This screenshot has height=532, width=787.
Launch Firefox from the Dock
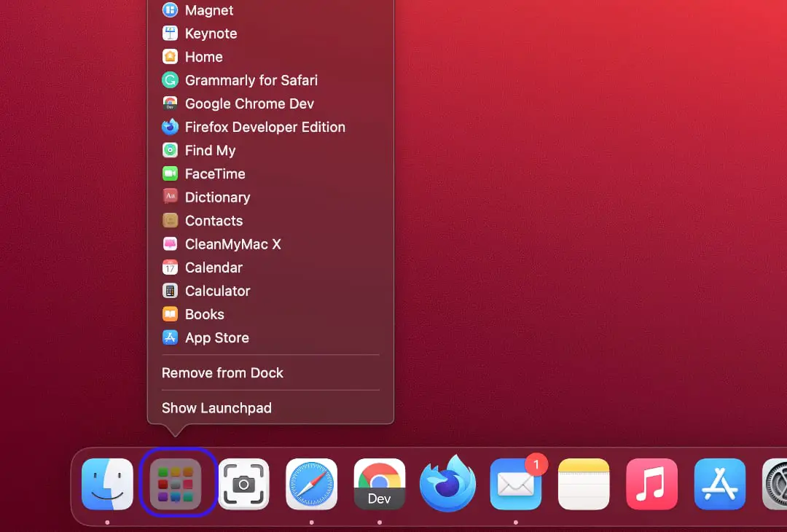pyautogui.click(x=447, y=483)
